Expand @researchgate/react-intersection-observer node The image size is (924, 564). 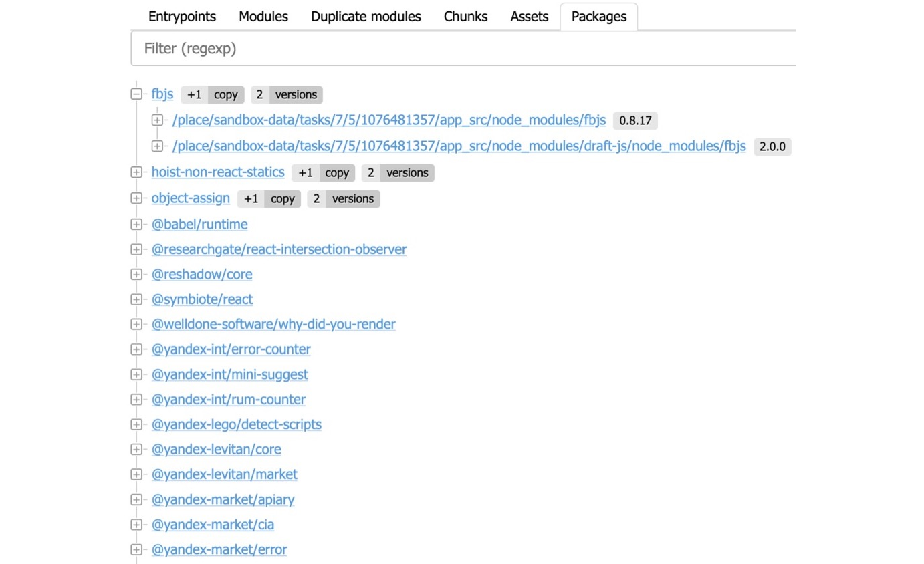coord(137,249)
